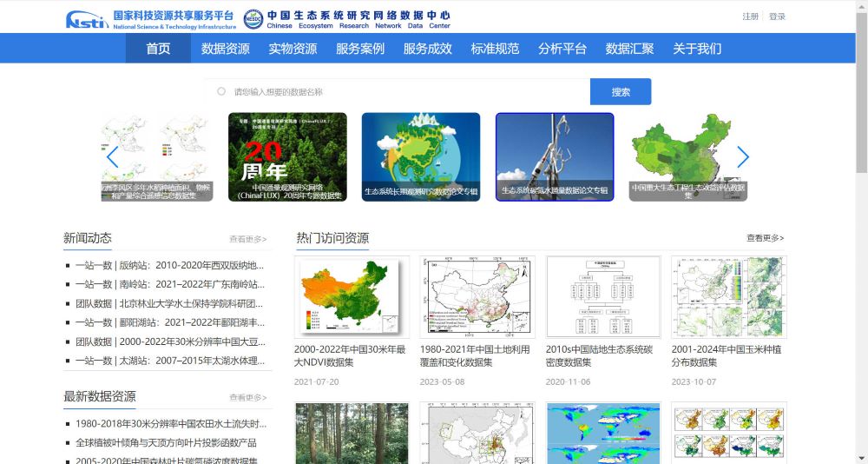The height and width of the screenshot is (464, 868).
Task: Click the CERN Data Center logo
Action: point(346,19)
